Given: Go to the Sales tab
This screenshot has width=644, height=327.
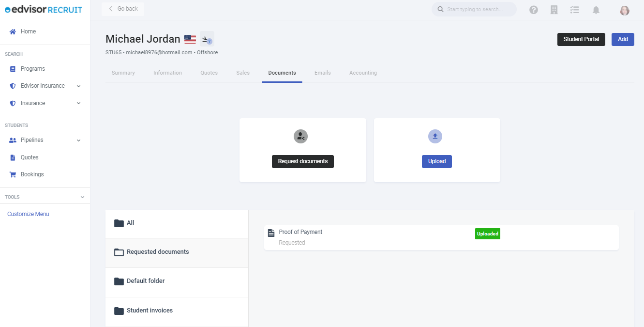Looking at the screenshot, I should pyautogui.click(x=243, y=73).
